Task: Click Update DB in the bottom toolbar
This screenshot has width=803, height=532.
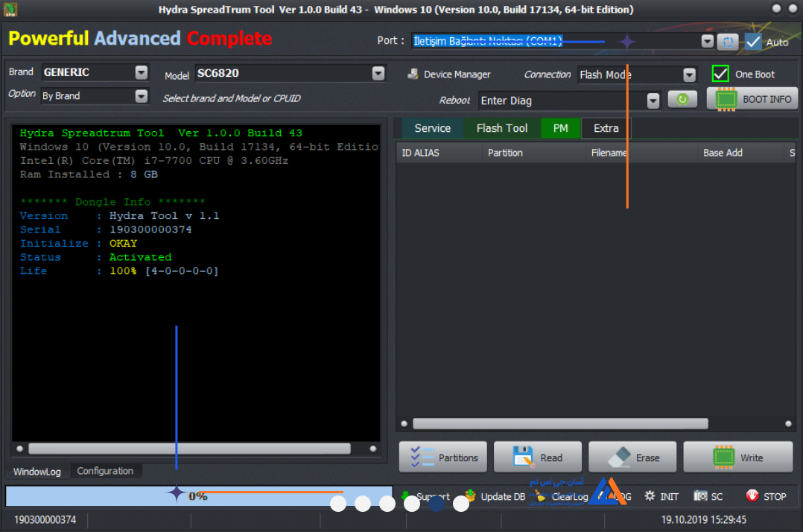Action: pos(495,496)
